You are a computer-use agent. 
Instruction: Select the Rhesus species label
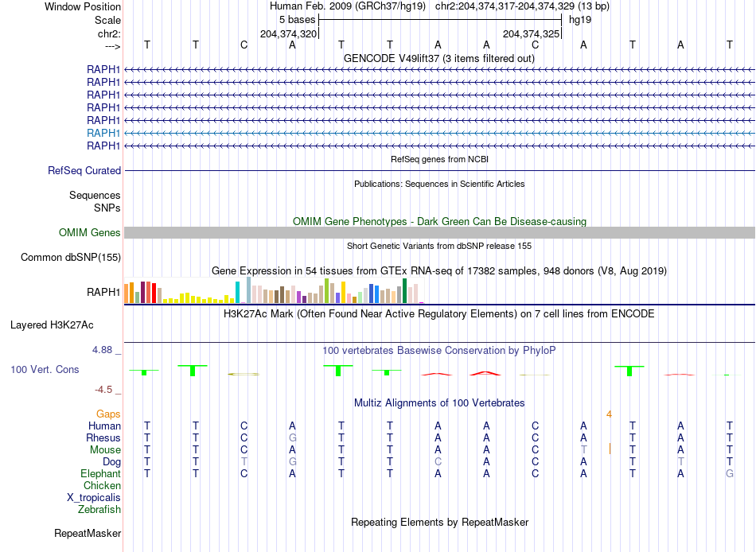(x=103, y=438)
